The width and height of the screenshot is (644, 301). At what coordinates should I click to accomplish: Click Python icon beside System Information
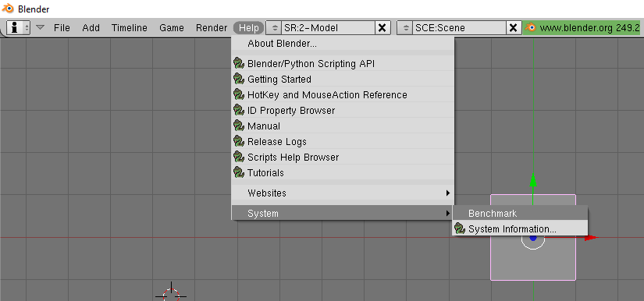(x=460, y=228)
